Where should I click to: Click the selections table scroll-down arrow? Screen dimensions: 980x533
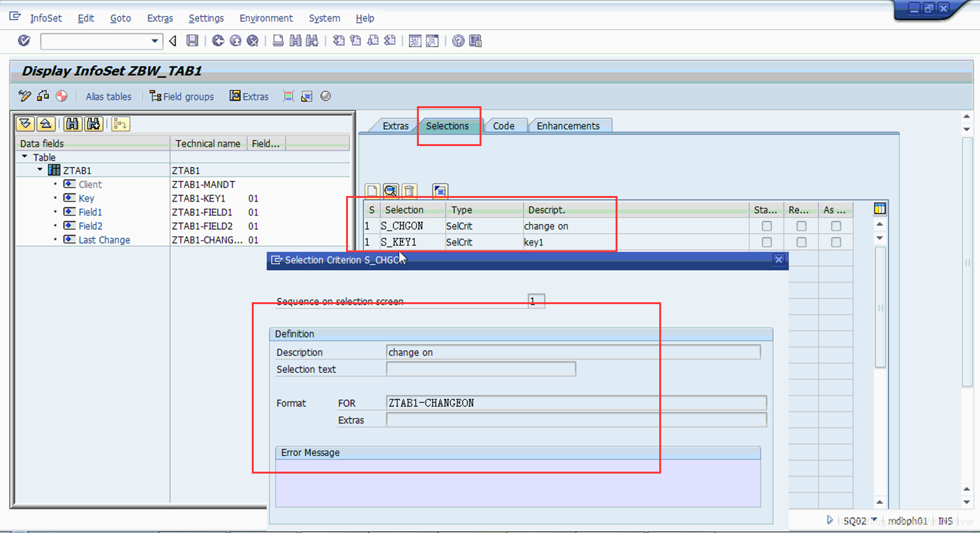(x=879, y=238)
